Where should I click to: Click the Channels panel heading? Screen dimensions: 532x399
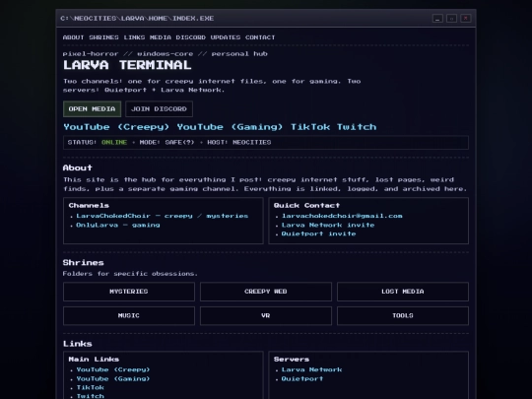(x=89, y=205)
